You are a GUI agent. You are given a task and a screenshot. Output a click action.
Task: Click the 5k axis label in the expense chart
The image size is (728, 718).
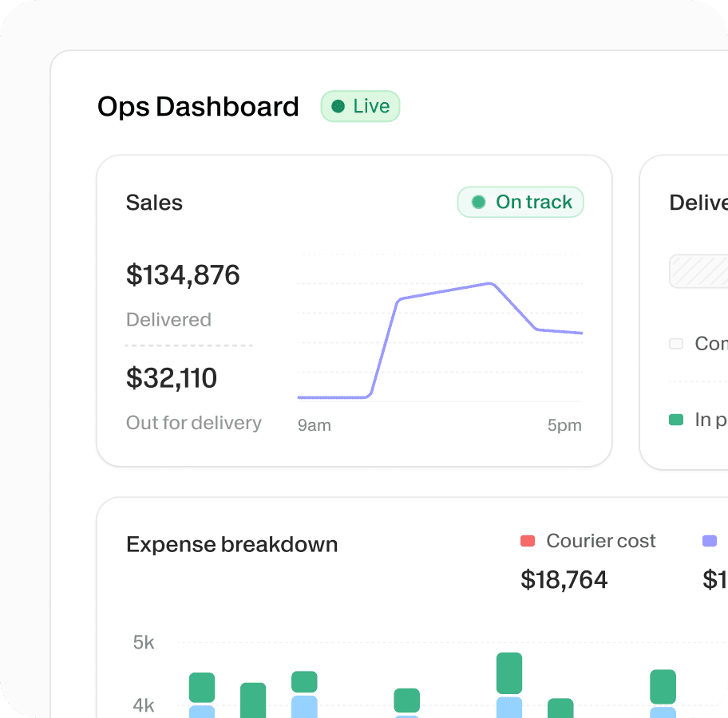coord(144,642)
